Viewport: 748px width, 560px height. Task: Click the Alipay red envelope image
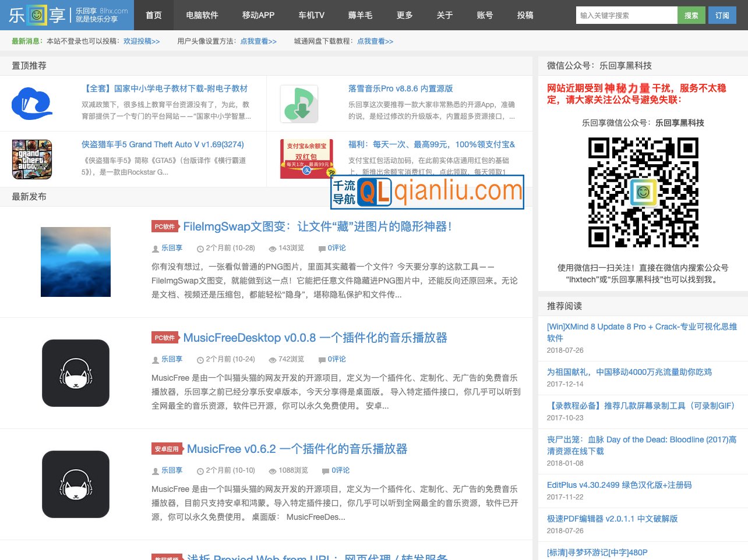pyautogui.click(x=306, y=158)
